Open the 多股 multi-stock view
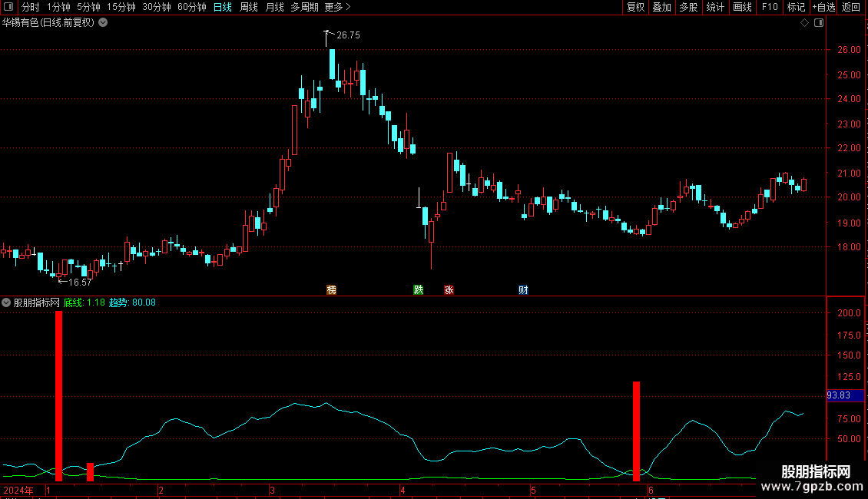The height and width of the screenshot is (499, 868). click(689, 7)
